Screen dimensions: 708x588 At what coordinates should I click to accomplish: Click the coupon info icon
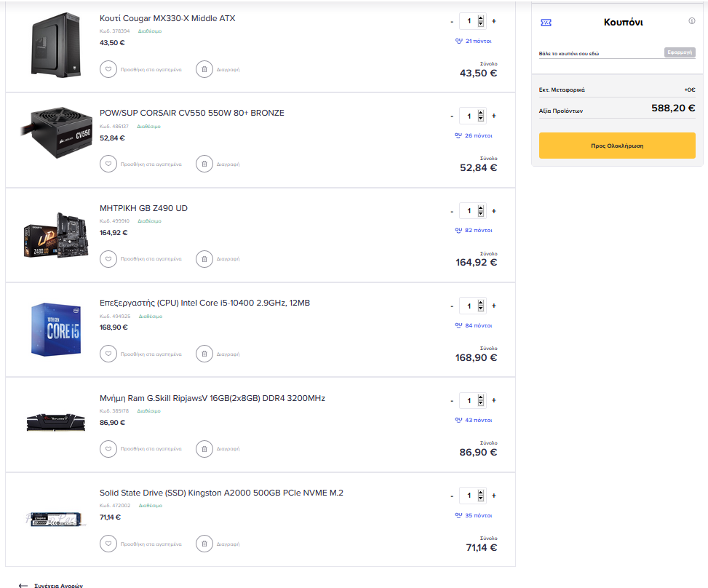click(692, 21)
